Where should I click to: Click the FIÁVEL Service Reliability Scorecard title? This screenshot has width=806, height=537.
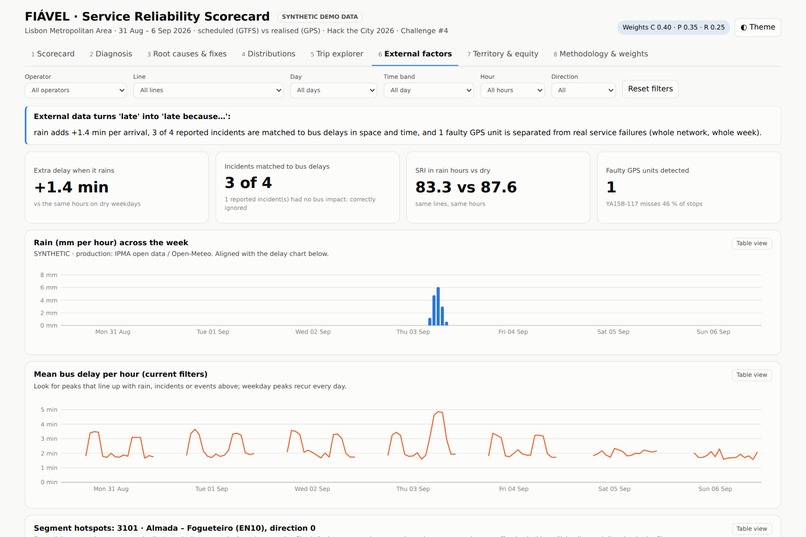click(147, 16)
